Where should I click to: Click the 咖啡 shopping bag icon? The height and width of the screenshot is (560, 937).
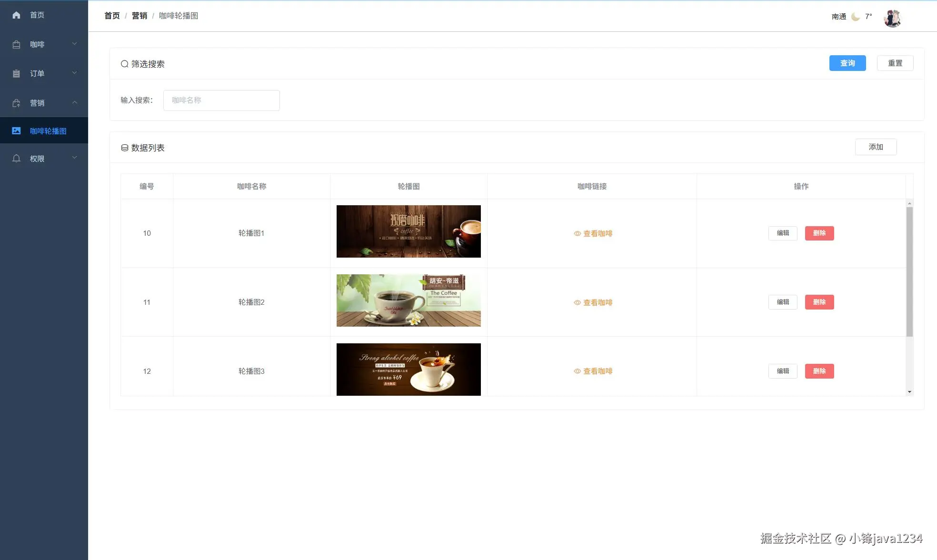(x=16, y=44)
